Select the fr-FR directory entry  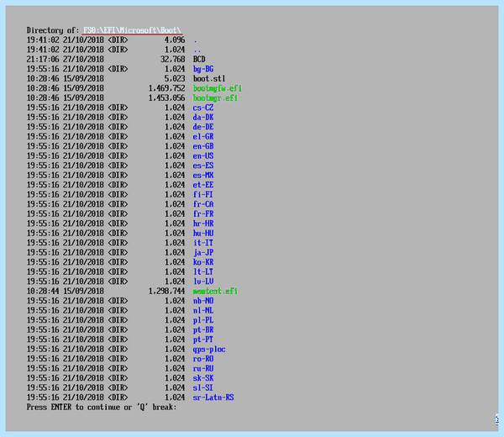coord(203,213)
